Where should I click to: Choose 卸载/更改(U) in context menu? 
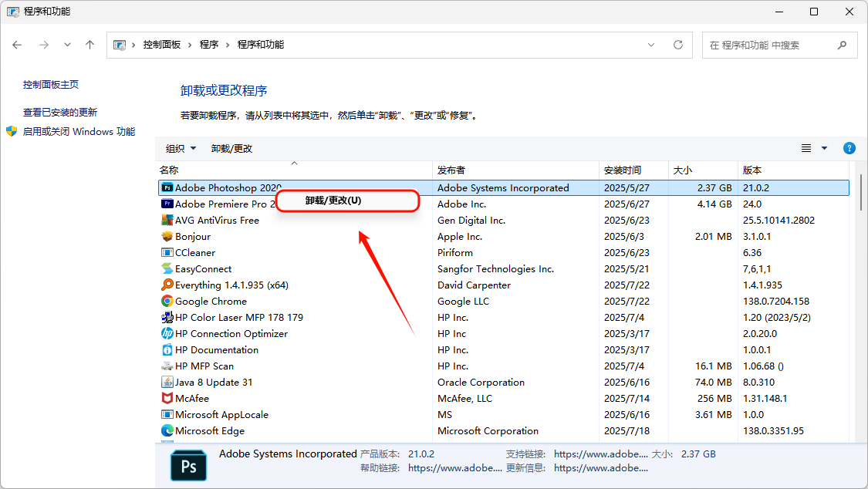point(347,201)
